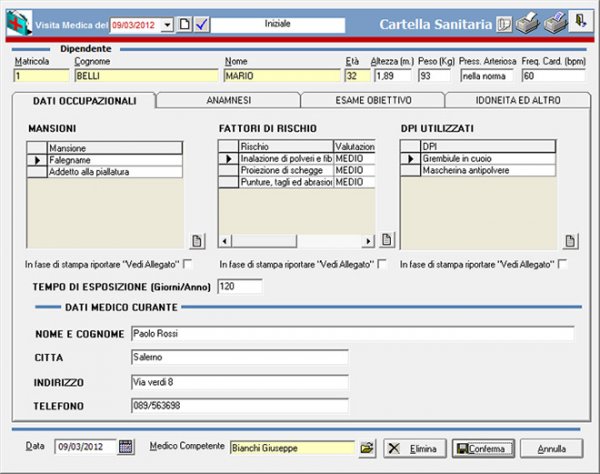Screen dimensions: 600x474
Task: Open folder icon beside Medico Competente
Action: [x=366, y=447]
